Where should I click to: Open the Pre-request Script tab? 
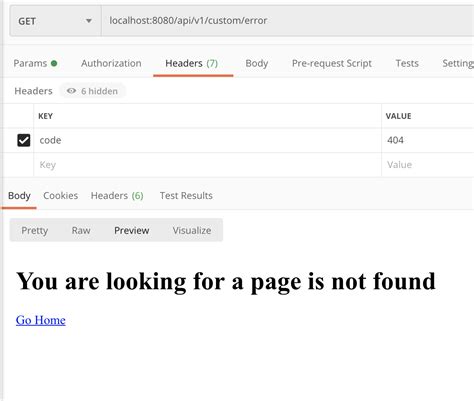332,63
